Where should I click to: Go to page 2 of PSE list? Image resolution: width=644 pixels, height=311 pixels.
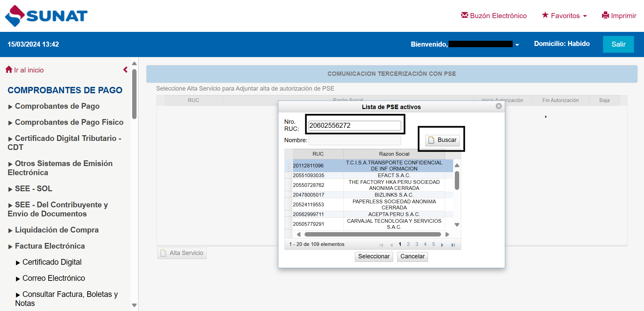(408, 244)
